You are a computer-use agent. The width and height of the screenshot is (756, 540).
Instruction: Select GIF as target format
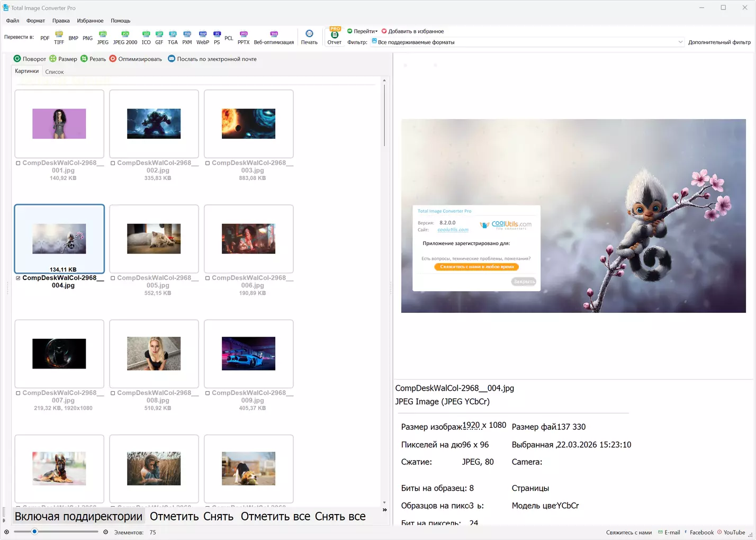(x=159, y=38)
